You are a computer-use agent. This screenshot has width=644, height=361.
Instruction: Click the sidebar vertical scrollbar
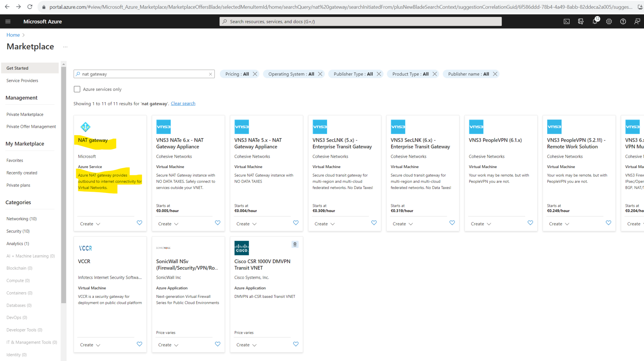coord(64,185)
